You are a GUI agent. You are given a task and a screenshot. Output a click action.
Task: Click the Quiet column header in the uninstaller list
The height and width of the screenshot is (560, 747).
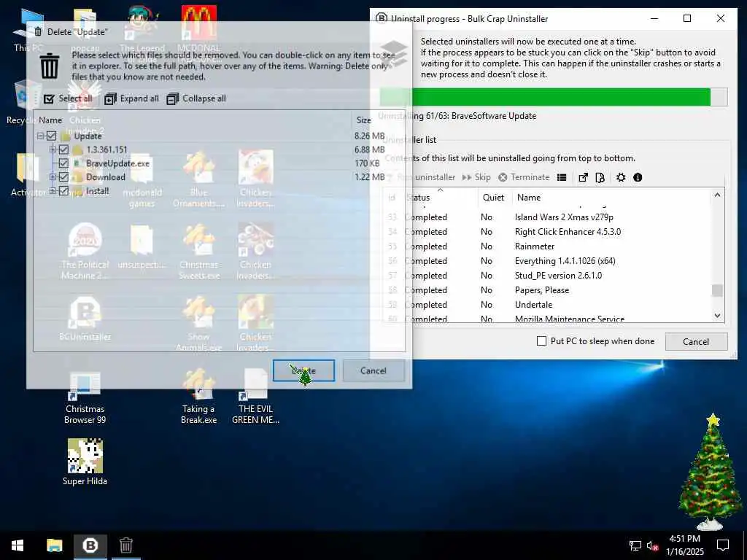(x=494, y=197)
